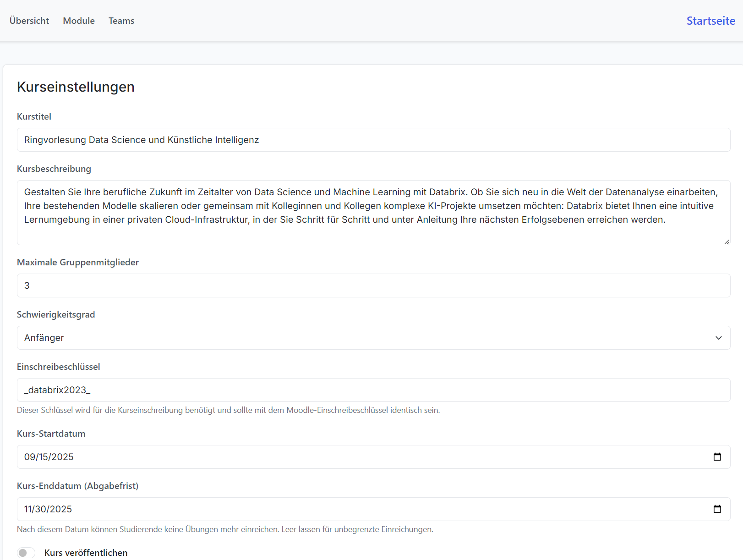Open the Kurs-Enddatum calendar picker icon

717,509
